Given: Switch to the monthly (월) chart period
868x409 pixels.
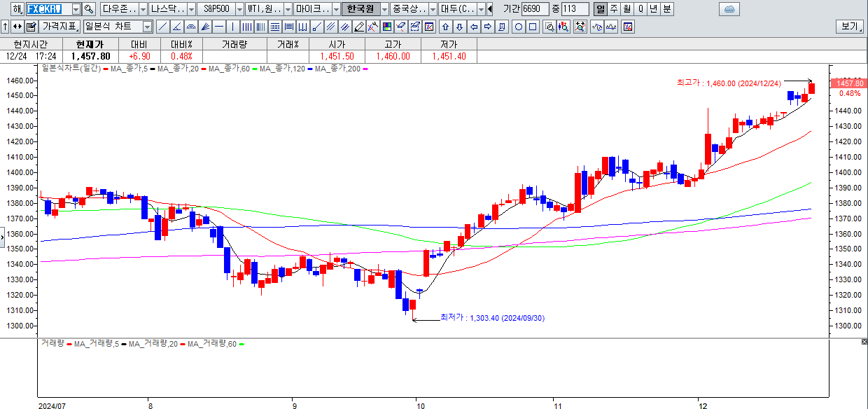Looking at the screenshot, I should click(626, 9).
